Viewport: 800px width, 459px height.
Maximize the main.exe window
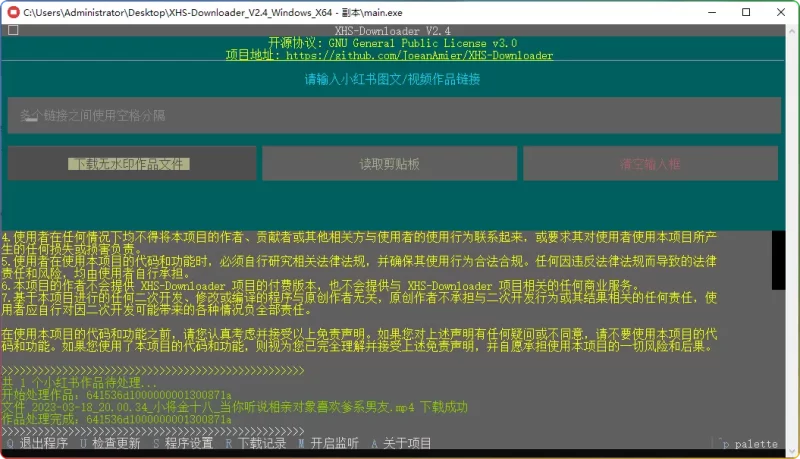pyautogui.click(x=746, y=12)
